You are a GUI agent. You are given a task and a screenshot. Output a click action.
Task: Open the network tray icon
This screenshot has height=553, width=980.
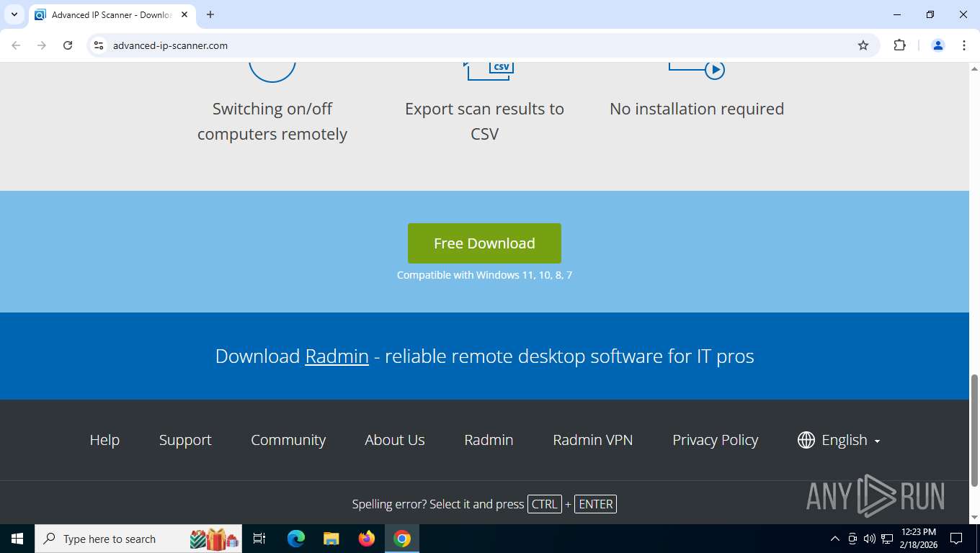(x=886, y=539)
